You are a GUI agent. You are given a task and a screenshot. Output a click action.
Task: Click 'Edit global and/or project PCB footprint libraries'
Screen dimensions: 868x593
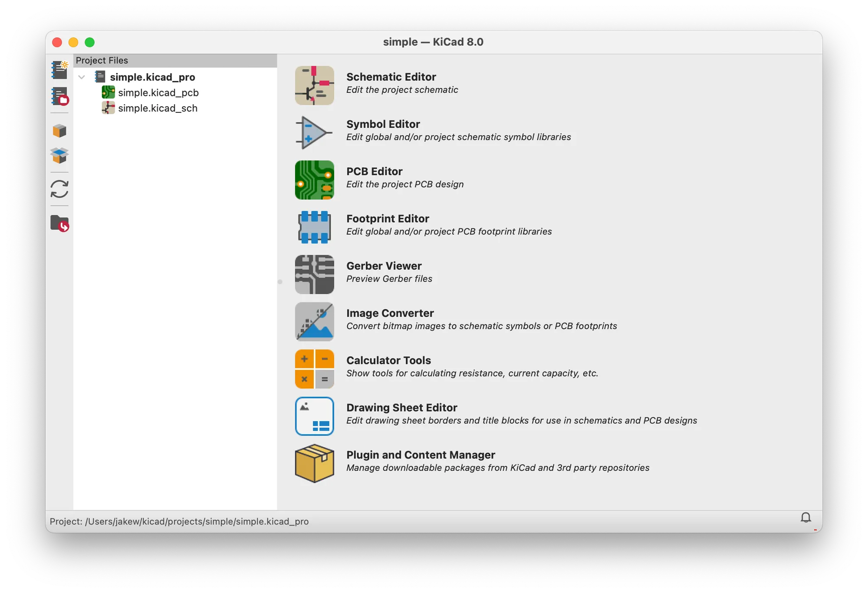click(x=449, y=232)
